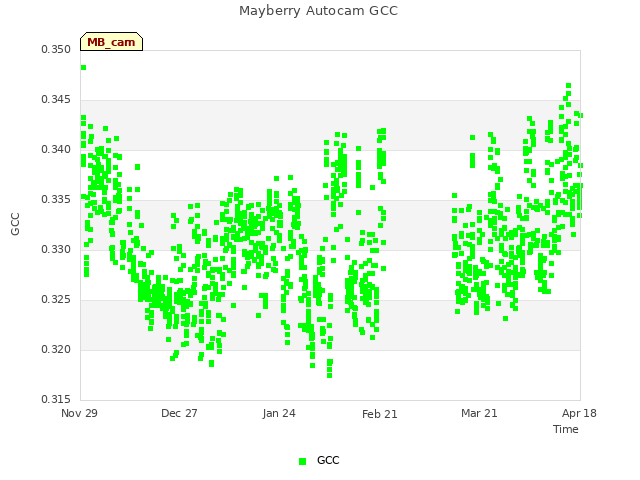Click the y-axis tick label 0.320
This screenshot has width=640, height=480.
tap(56, 349)
